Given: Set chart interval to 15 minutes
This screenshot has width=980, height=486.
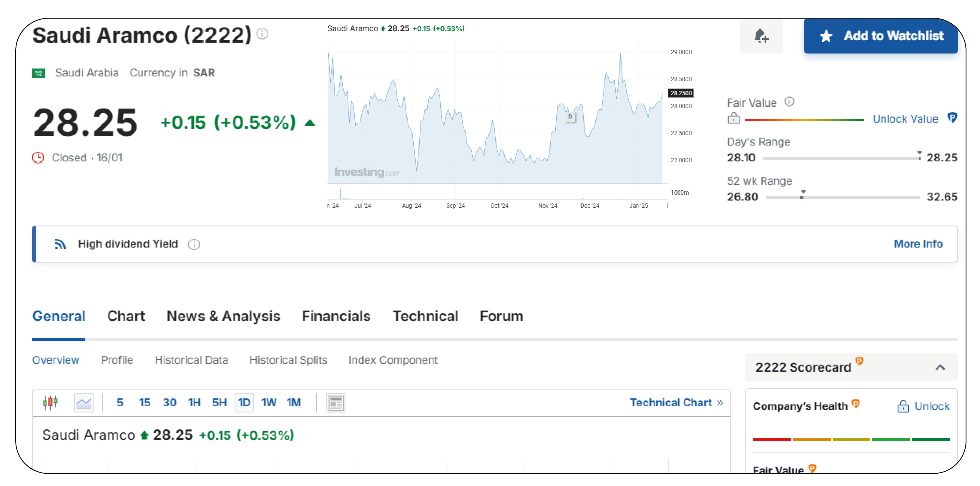Looking at the screenshot, I should coord(144,403).
